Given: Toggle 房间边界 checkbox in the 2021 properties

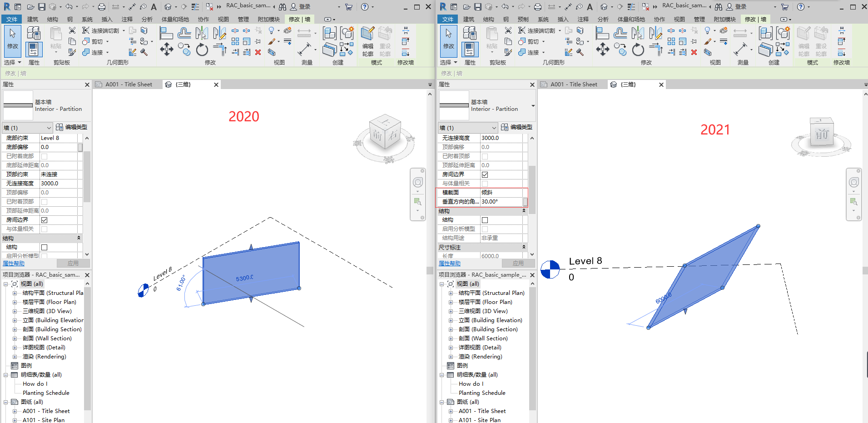Looking at the screenshot, I should click(485, 174).
